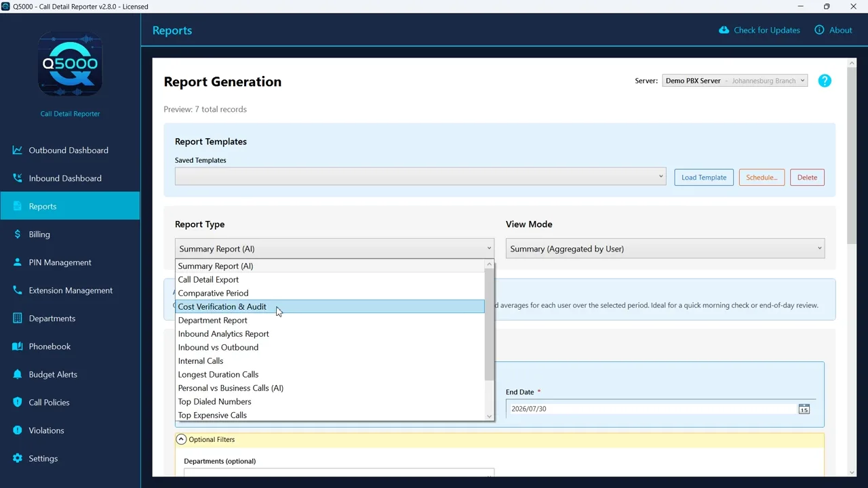Click the Budget Alerts bell icon
Screen dimensions: 868x488
pos(18,374)
